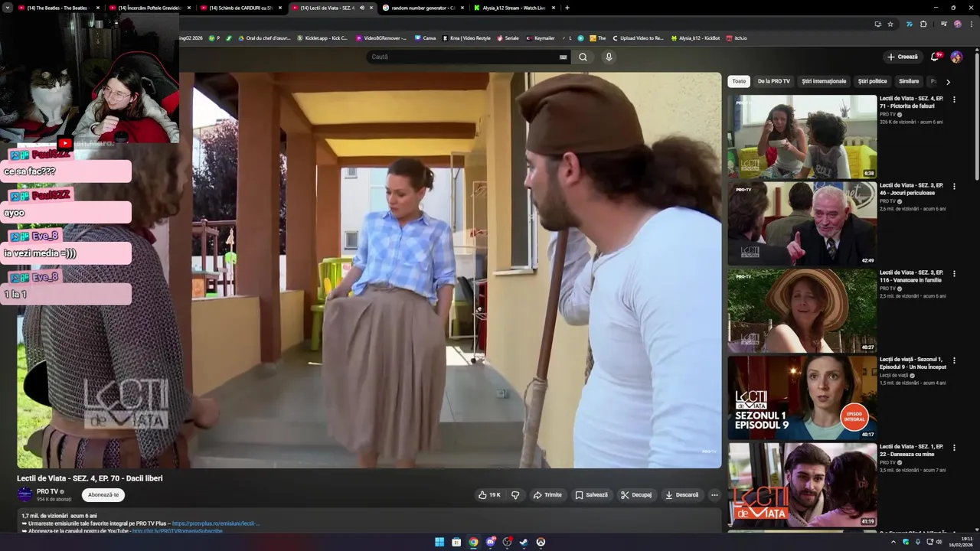Open itch.io bookmark
Screen dimensions: 980x551
pyautogui.click(x=737, y=37)
